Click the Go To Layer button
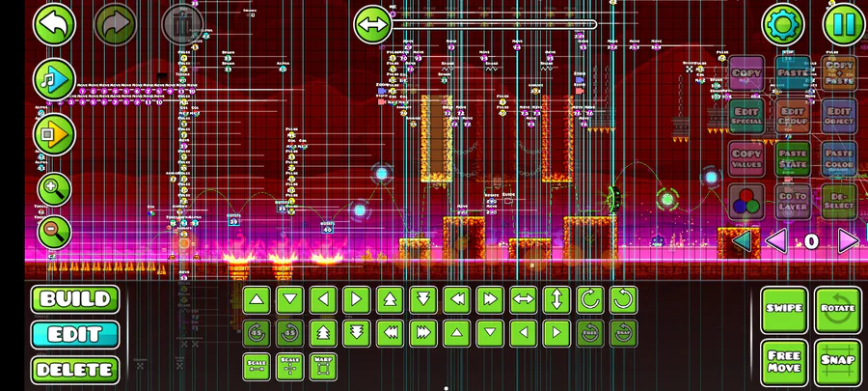The width and height of the screenshot is (868, 391). [793, 202]
